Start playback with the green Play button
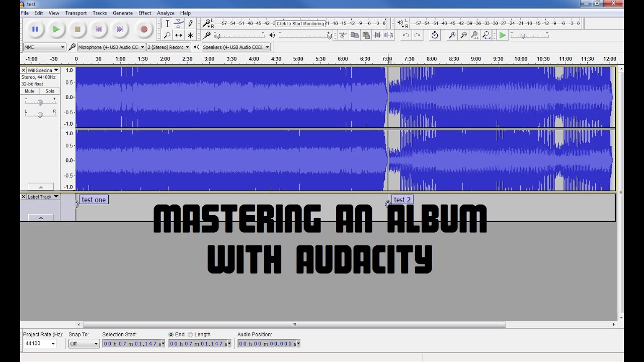The width and height of the screenshot is (644, 362). tap(56, 29)
